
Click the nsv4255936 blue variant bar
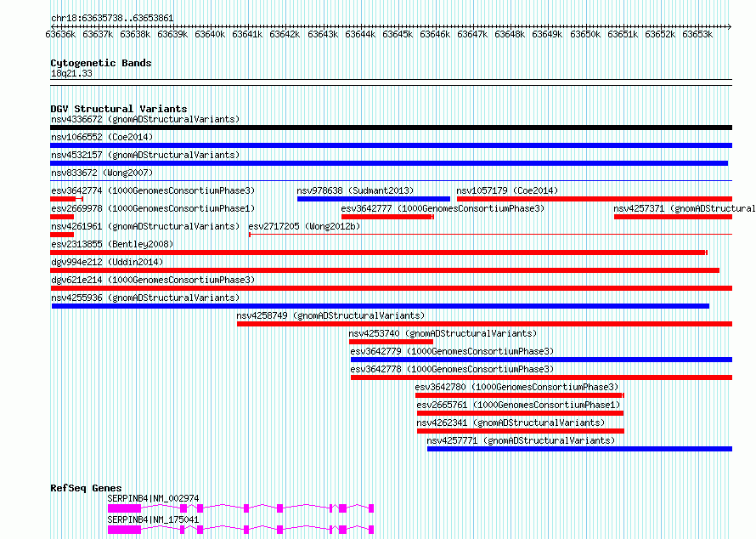point(381,306)
